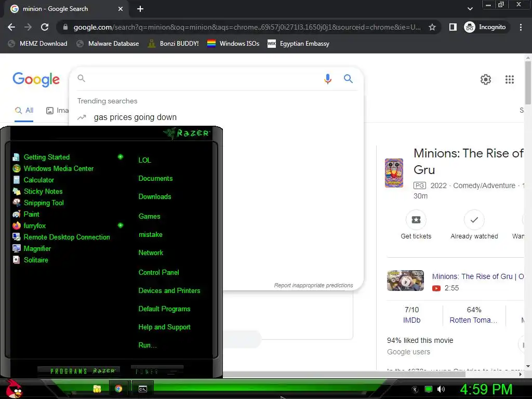Open Documents in start menu
This screenshot has height=399, width=532.
pyautogui.click(x=155, y=179)
